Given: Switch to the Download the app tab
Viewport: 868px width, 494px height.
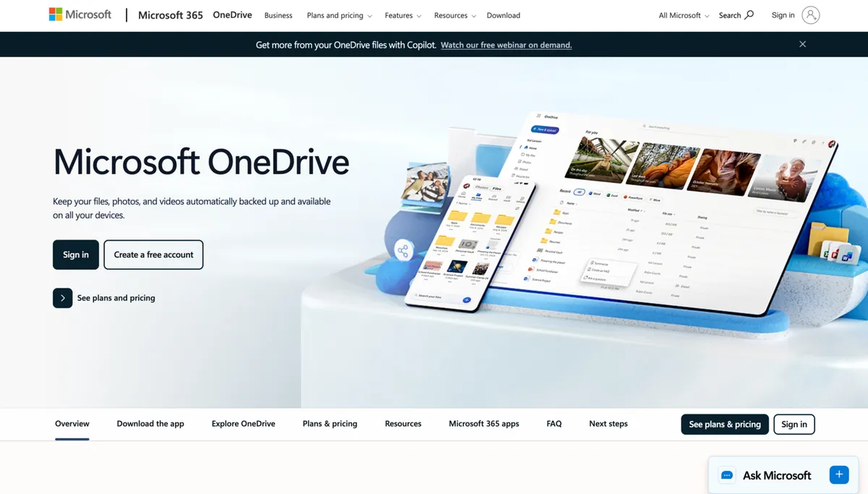Looking at the screenshot, I should 150,424.
